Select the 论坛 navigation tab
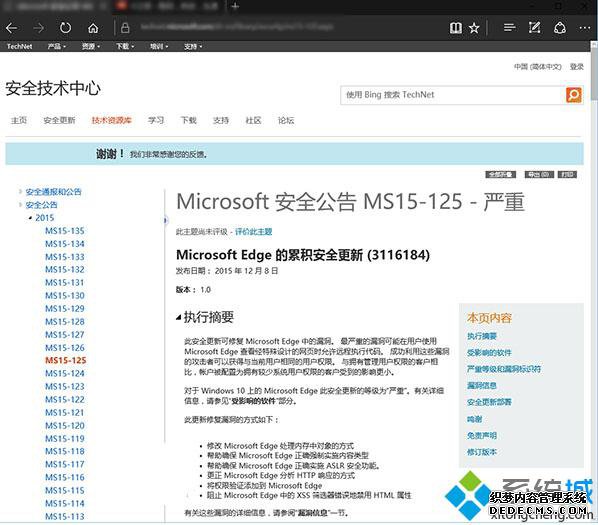Viewport: 598px width, 525px height. [286, 120]
